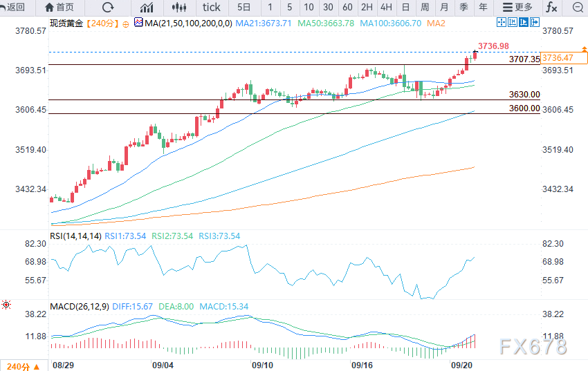Select the 5日 timeframe
The width and height of the screenshot is (588, 371).
point(244,7)
